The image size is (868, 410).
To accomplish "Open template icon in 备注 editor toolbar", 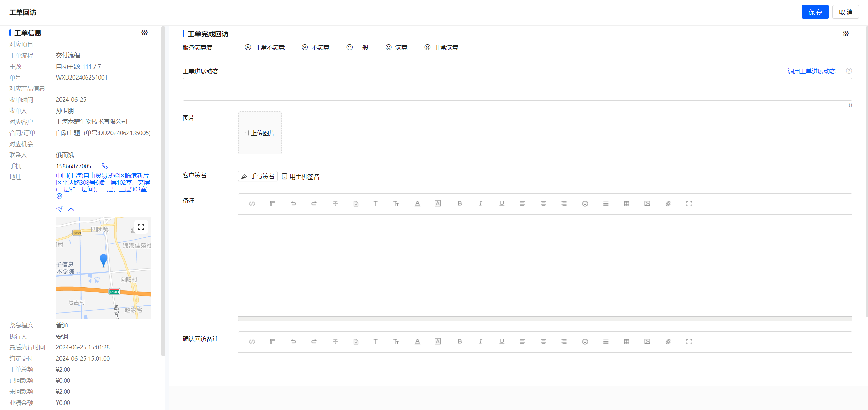I will 273,204.
